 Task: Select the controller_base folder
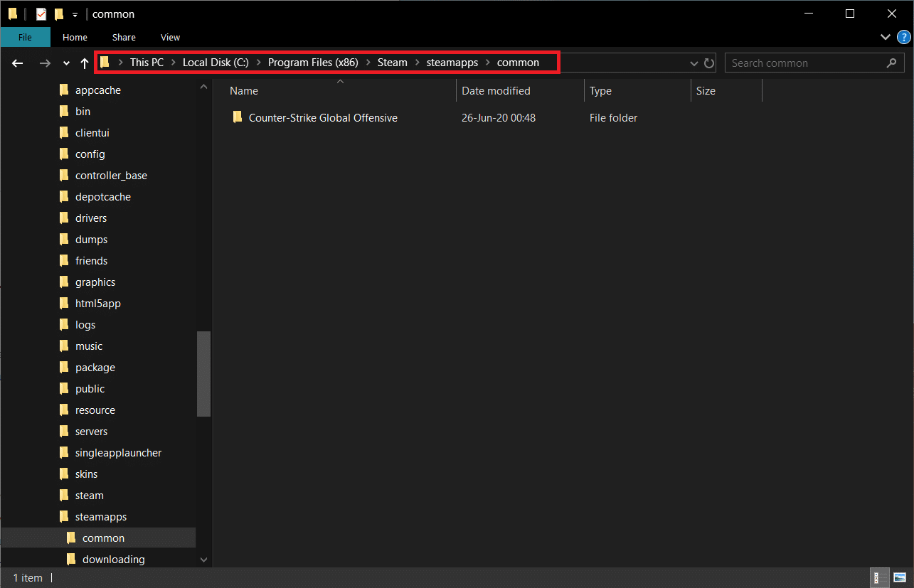pyautogui.click(x=111, y=176)
